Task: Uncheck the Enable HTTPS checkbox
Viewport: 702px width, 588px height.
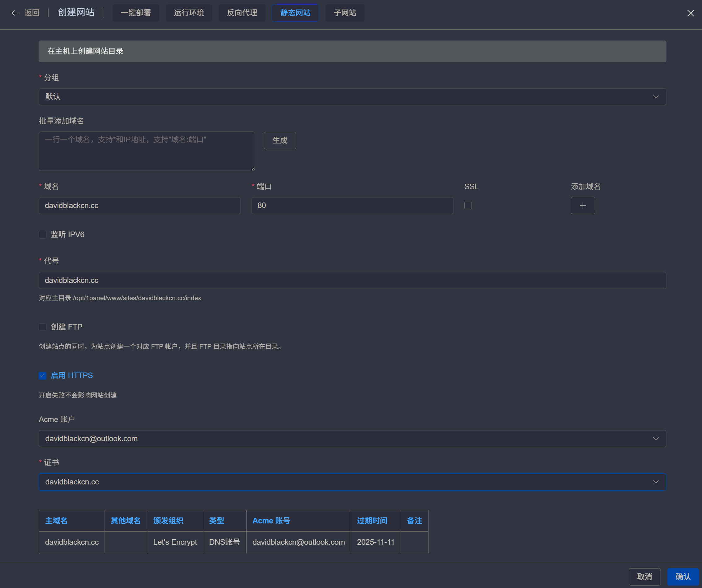Action: [42, 376]
